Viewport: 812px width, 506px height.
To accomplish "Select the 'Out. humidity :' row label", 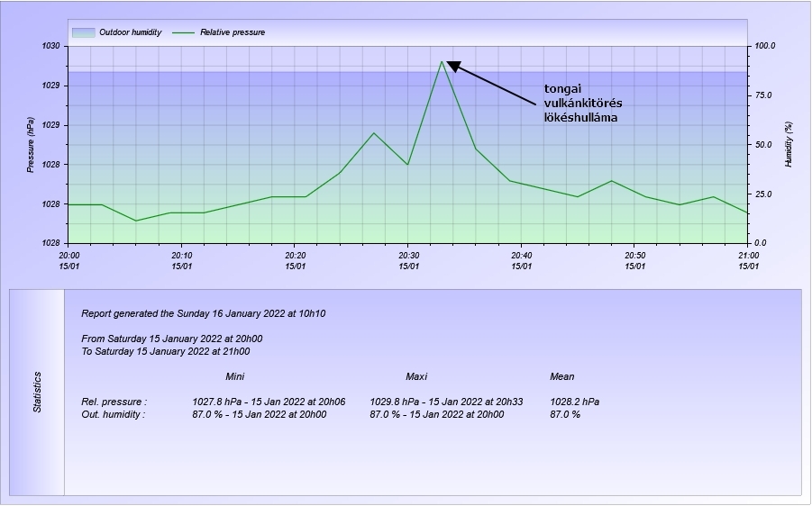I will tap(113, 414).
